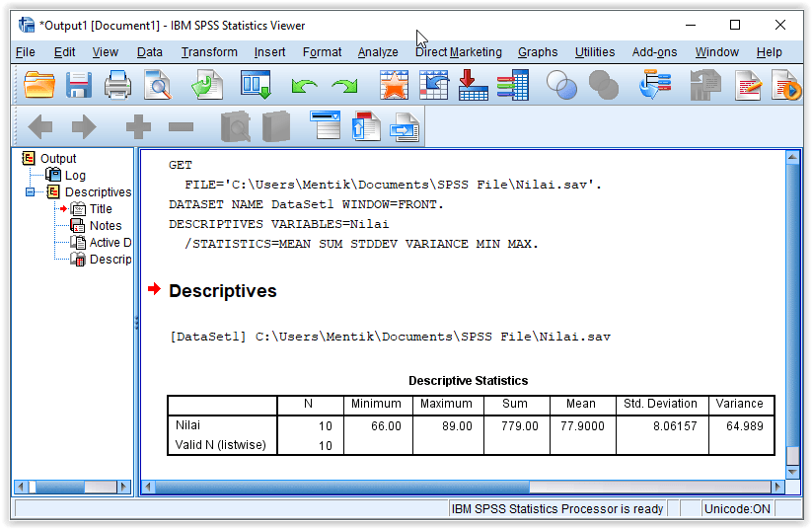The width and height of the screenshot is (812, 529).
Task: Undo last action with green arrow
Action: pyautogui.click(x=305, y=86)
